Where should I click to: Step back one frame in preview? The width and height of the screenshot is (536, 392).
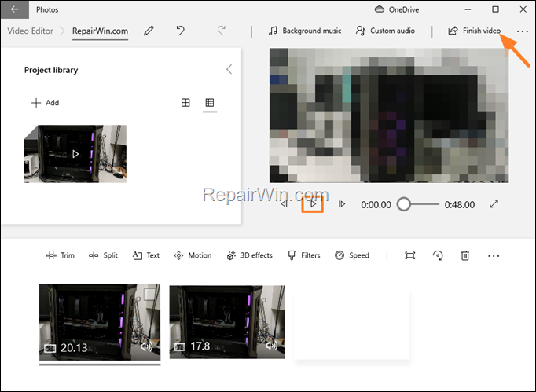pyautogui.click(x=284, y=204)
